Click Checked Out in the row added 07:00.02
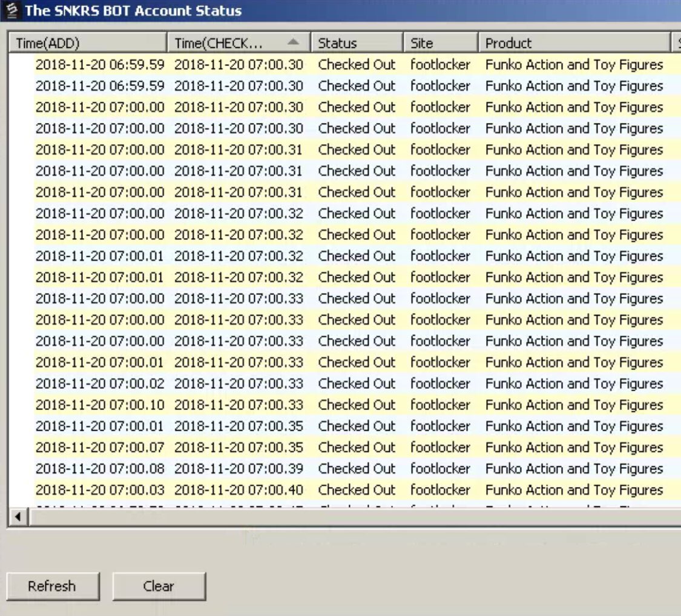 tap(357, 383)
